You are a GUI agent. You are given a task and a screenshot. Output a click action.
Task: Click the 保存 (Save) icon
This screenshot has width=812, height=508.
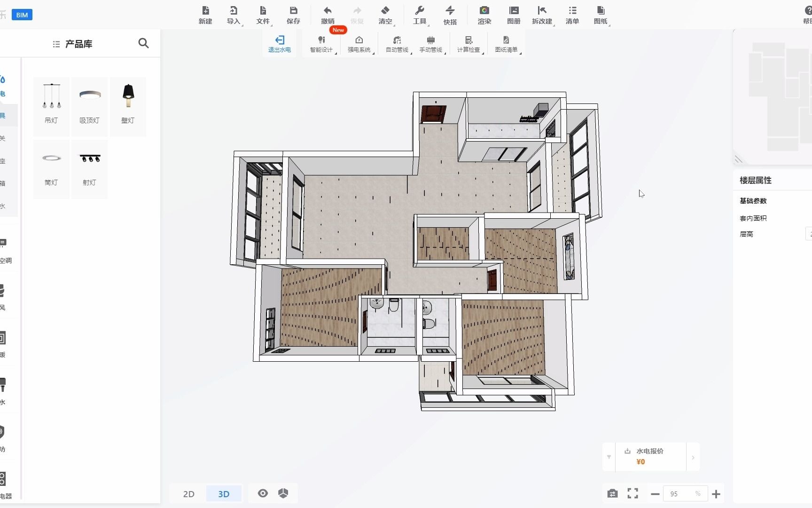293,15
